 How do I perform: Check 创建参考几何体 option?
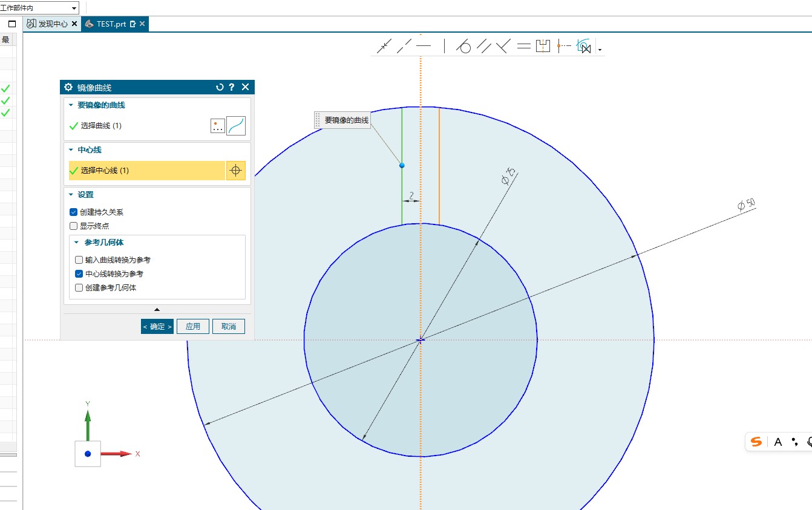pyautogui.click(x=79, y=288)
